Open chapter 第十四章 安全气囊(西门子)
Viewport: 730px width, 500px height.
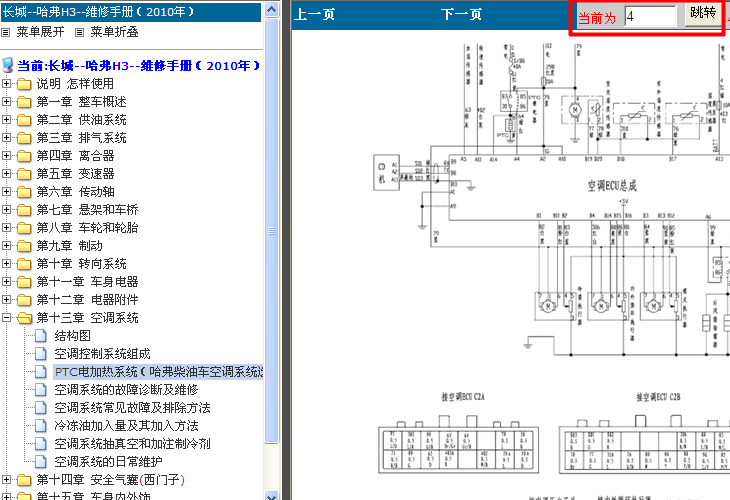[x=111, y=480]
